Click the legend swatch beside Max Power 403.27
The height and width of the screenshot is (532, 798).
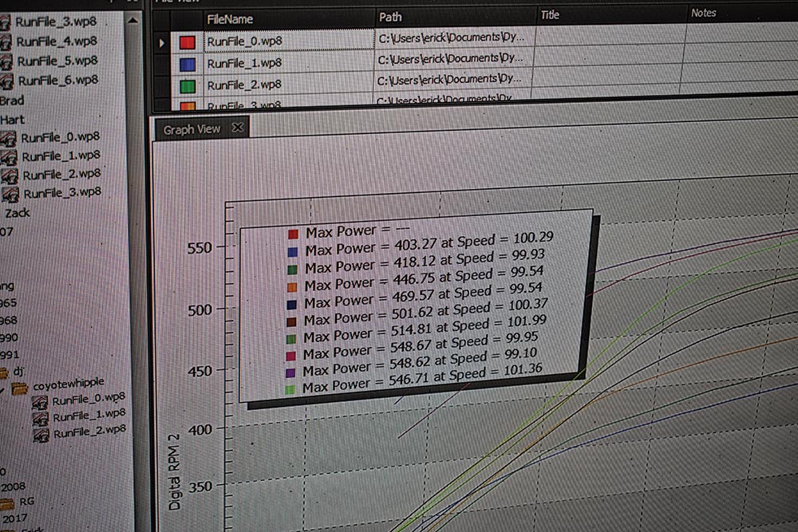[x=292, y=252]
